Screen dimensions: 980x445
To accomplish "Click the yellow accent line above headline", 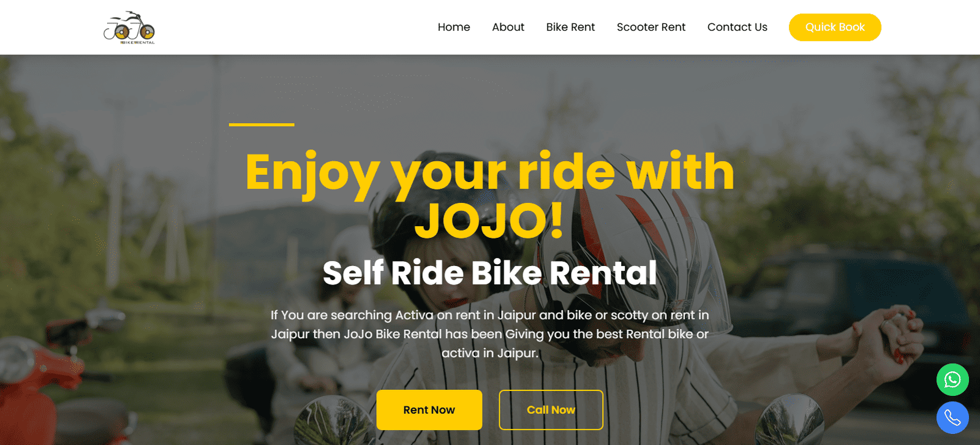I will coord(262,124).
